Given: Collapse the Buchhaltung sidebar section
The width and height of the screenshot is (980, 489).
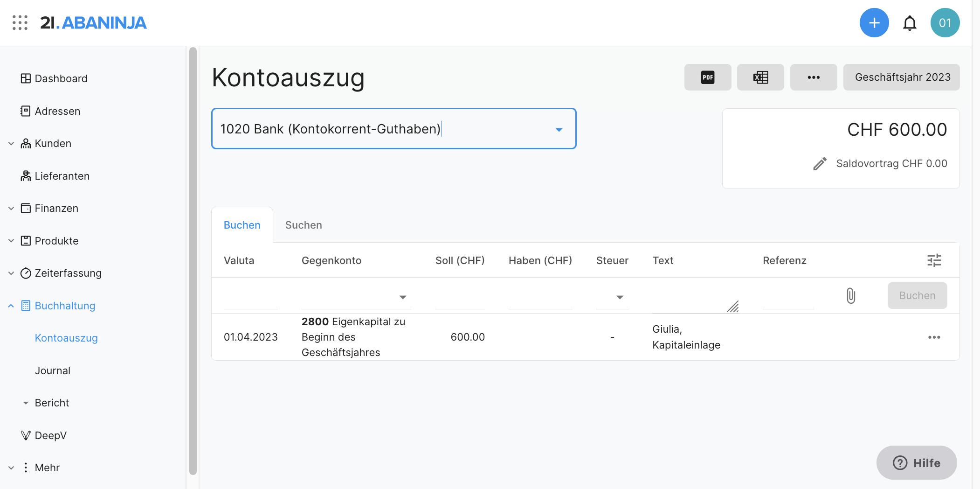Looking at the screenshot, I should (11, 306).
